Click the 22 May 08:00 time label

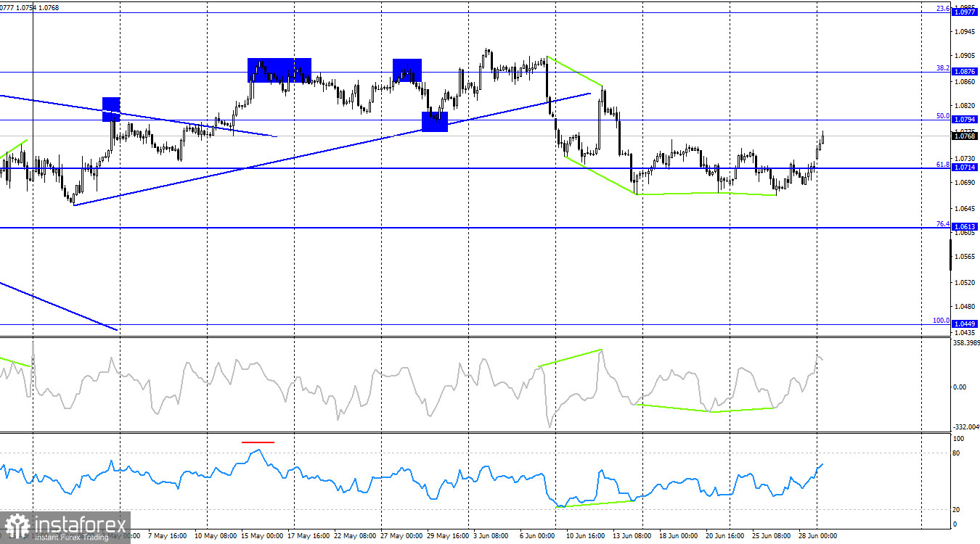356,536
